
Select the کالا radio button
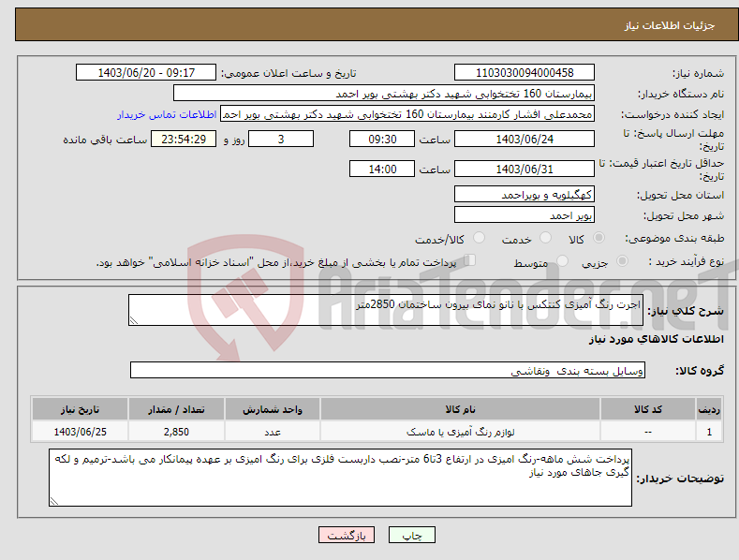point(599,238)
